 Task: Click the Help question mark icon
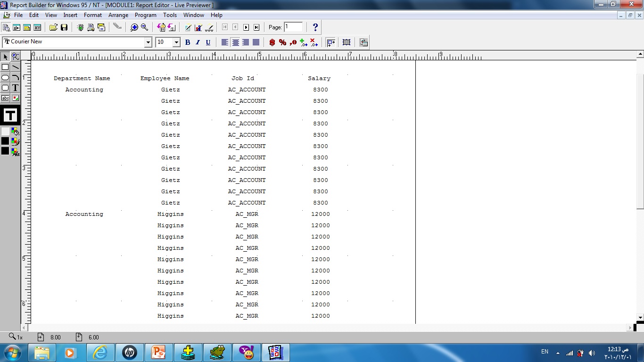[315, 27]
